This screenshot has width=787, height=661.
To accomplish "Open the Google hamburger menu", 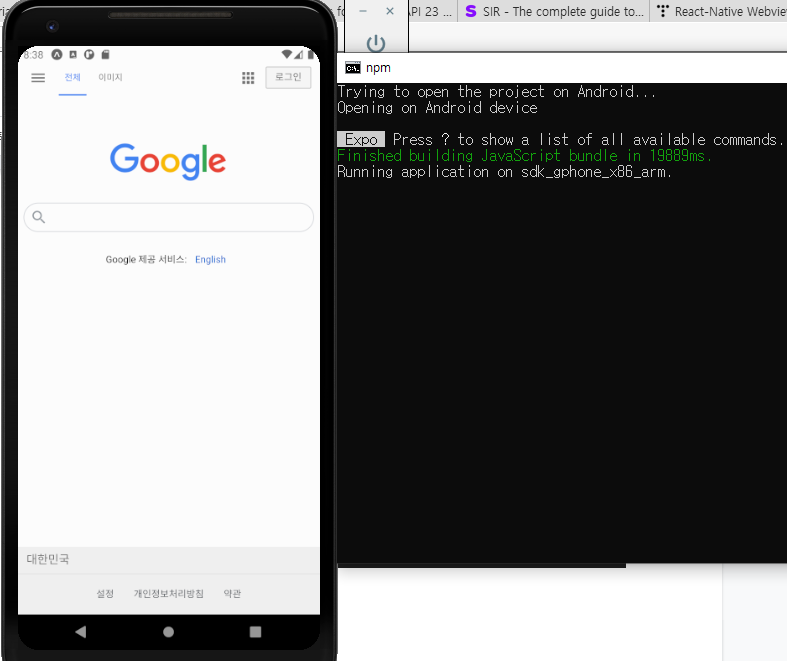I will 38,77.
